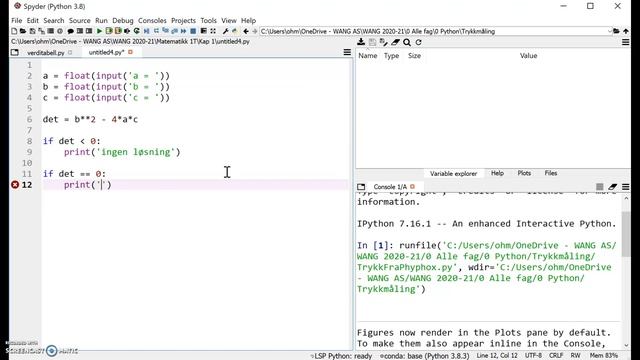Open the Help menu

pos(248,20)
